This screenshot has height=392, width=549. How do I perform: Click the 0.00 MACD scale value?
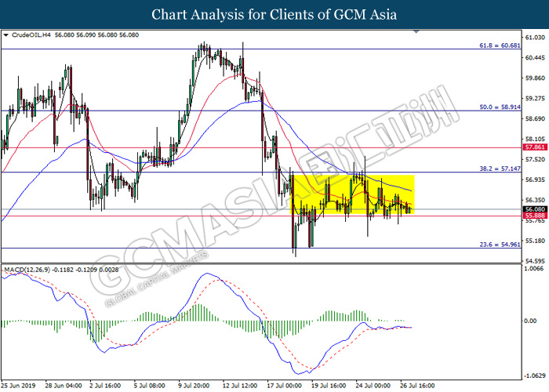tap(532, 321)
